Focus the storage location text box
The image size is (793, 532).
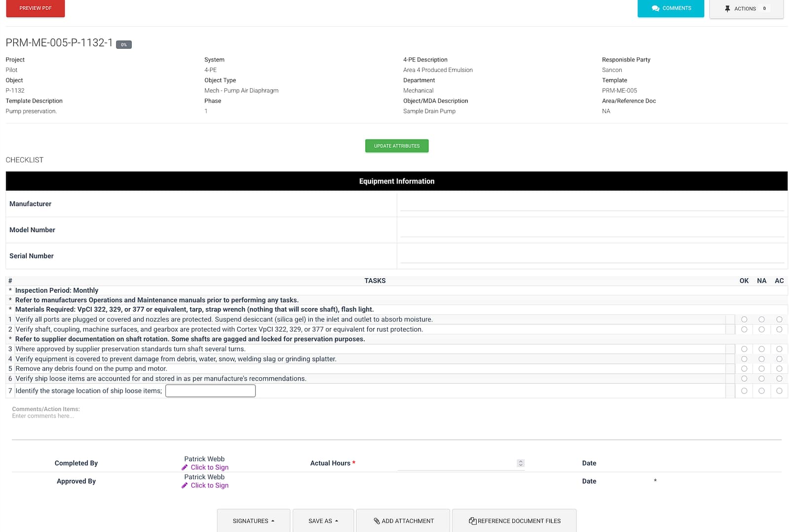tap(210, 391)
